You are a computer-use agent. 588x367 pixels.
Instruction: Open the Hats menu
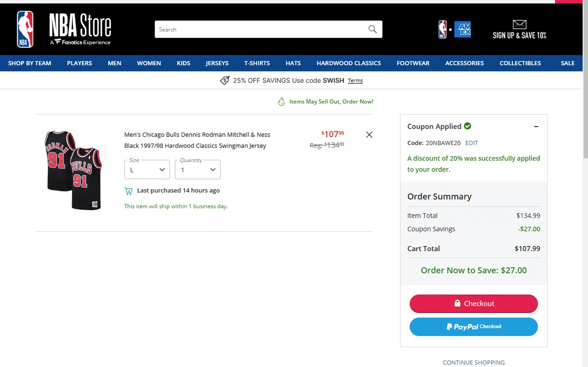click(x=293, y=63)
